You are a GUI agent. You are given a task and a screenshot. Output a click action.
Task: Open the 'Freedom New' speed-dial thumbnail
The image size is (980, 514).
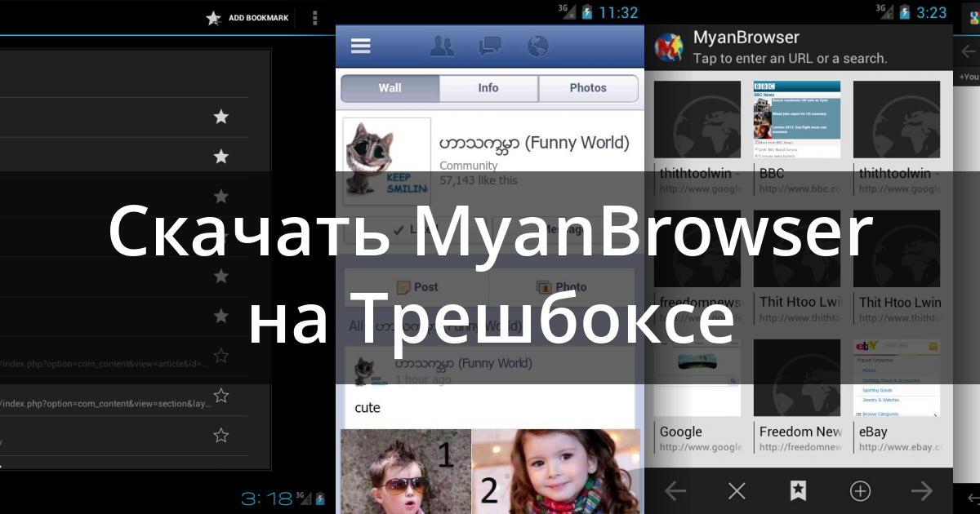click(x=797, y=378)
